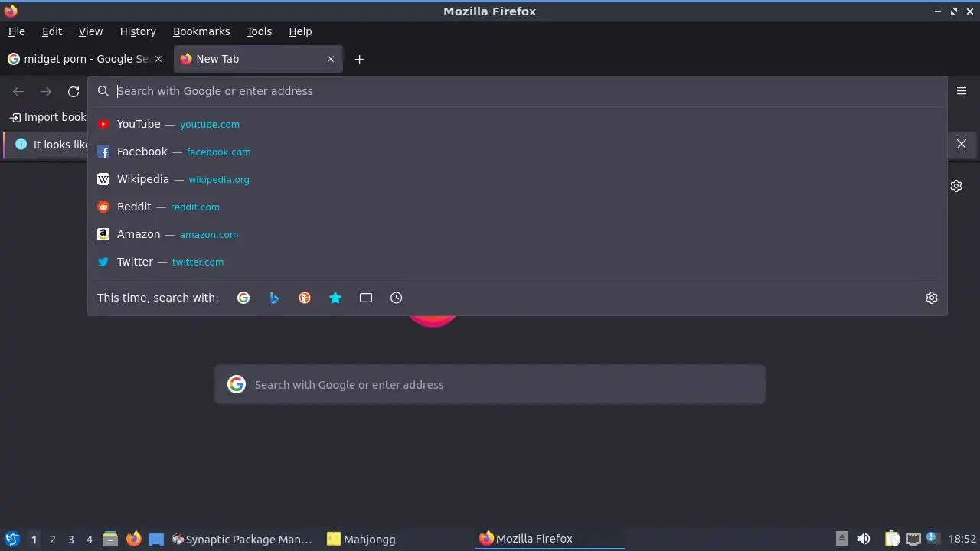Choose the YouTube suggestion
Image resolution: width=980 pixels, height=551 pixels.
(518, 124)
